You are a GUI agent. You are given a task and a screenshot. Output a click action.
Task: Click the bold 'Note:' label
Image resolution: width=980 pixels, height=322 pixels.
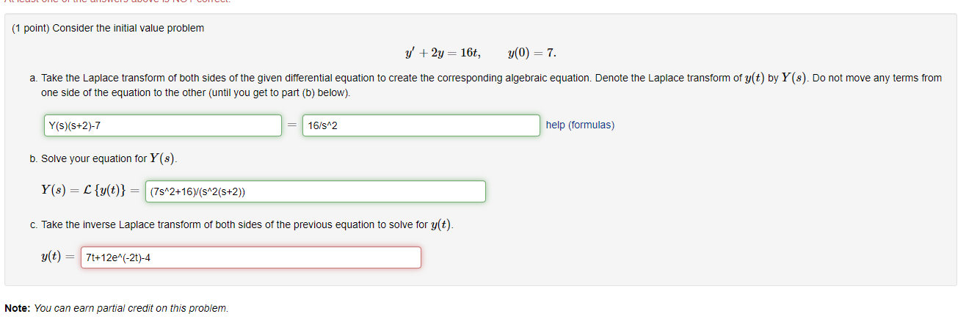(18, 308)
